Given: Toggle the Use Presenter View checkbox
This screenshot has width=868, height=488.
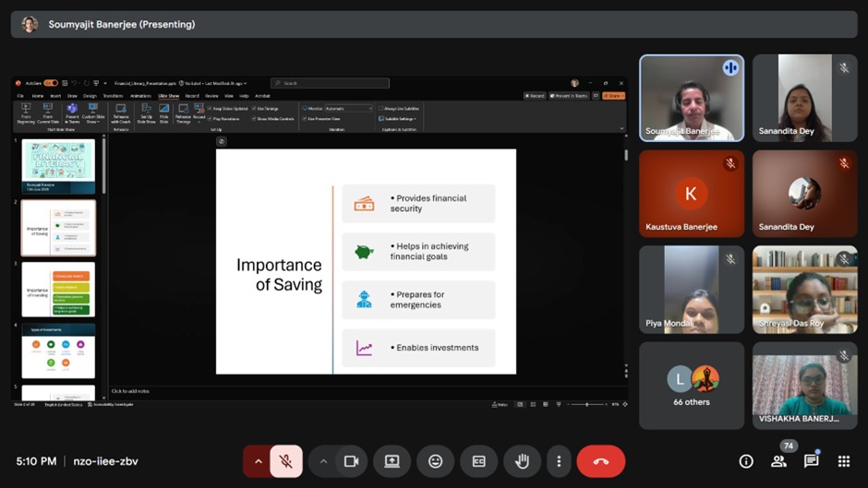Looking at the screenshot, I should (305, 119).
